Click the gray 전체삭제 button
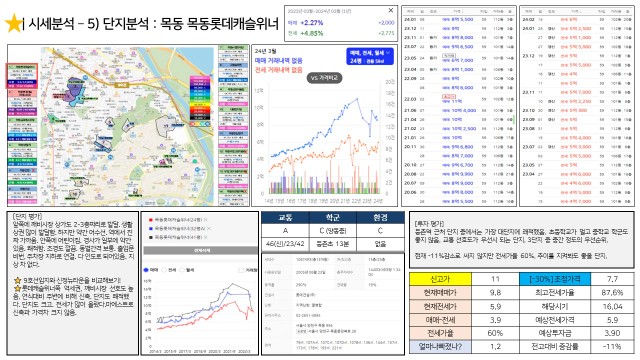640x360 pixels. (x=201, y=250)
